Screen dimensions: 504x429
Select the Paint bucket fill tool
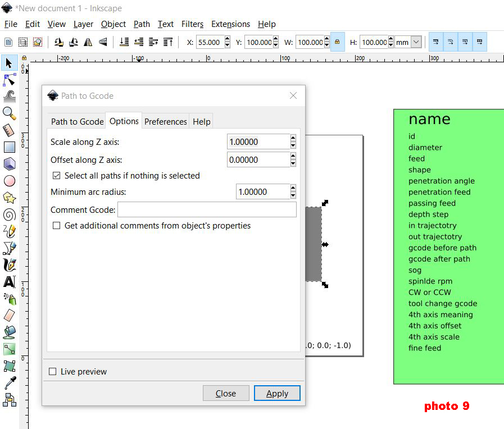(x=9, y=332)
